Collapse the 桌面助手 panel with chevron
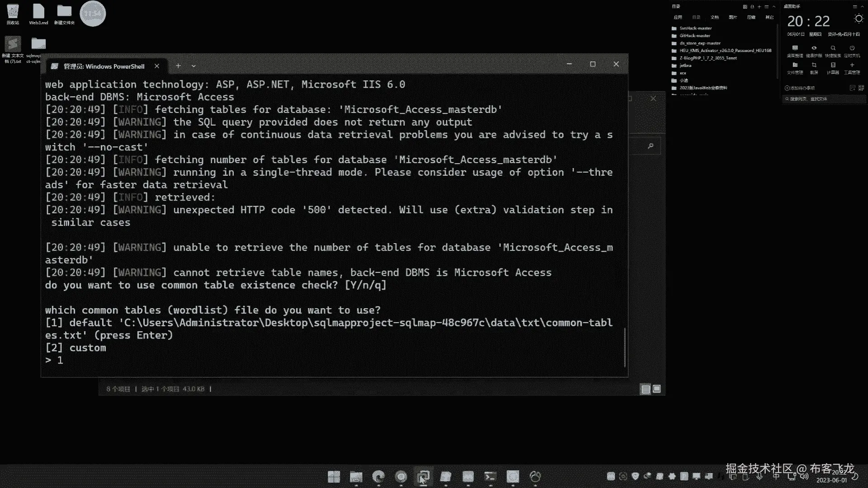Viewport: 868px width, 488px height. point(862,7)
